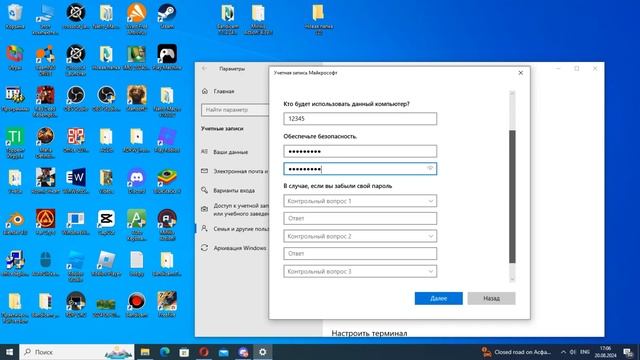
Task: Select the Bandicam red record desktop icon
Action: (137, 305)
